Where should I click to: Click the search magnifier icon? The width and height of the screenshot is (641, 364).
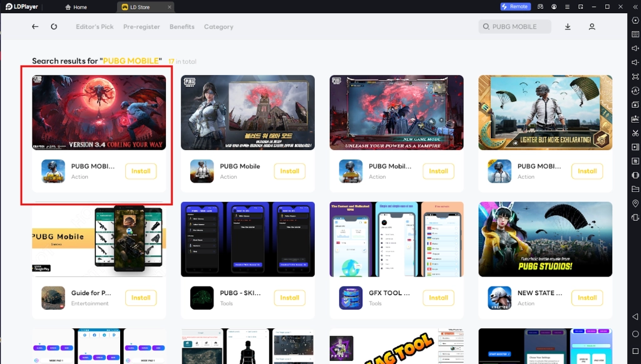(486, 26)
